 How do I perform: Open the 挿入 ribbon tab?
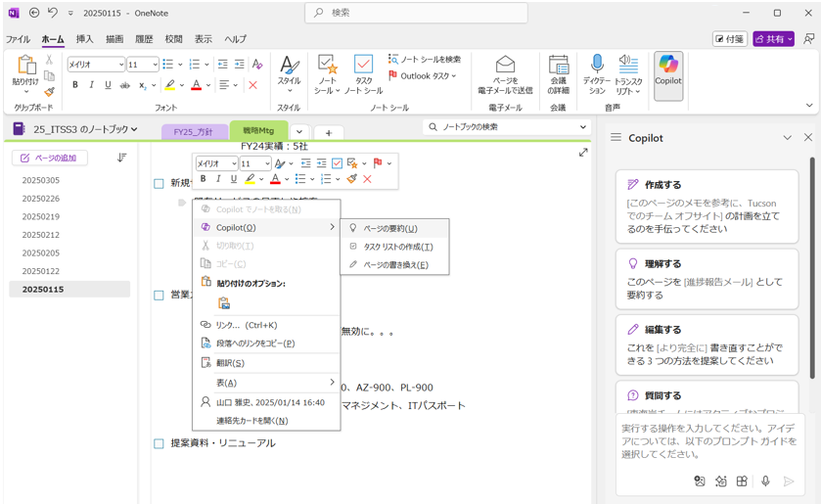(84, 39)
